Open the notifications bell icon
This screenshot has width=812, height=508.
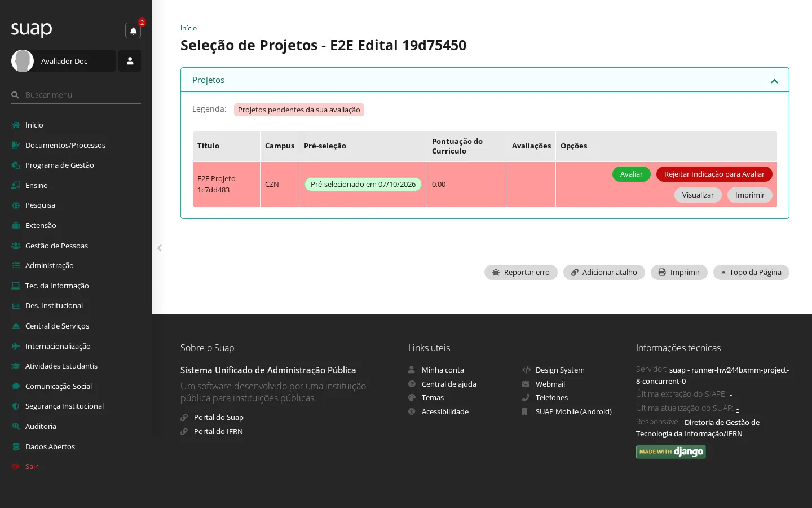[133, 30]
